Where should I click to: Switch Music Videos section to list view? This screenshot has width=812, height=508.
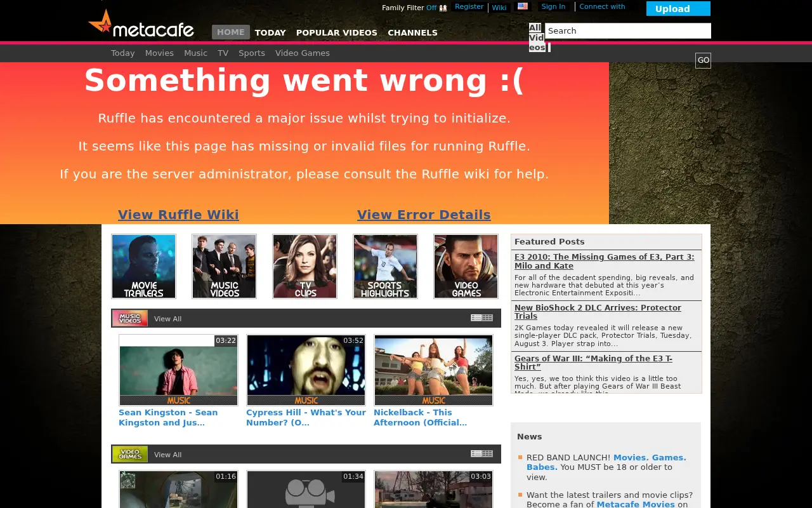coord(476,318)
